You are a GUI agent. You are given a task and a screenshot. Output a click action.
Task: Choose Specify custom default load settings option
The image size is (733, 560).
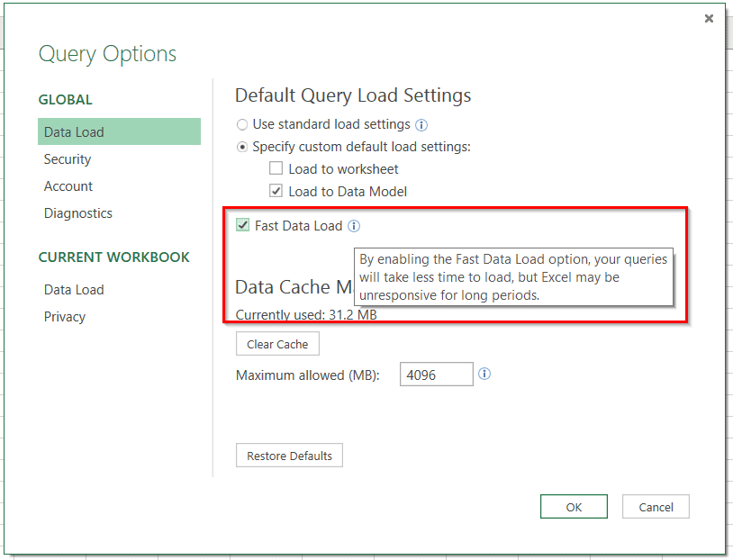pyautogui.click(x=241, y=147)
